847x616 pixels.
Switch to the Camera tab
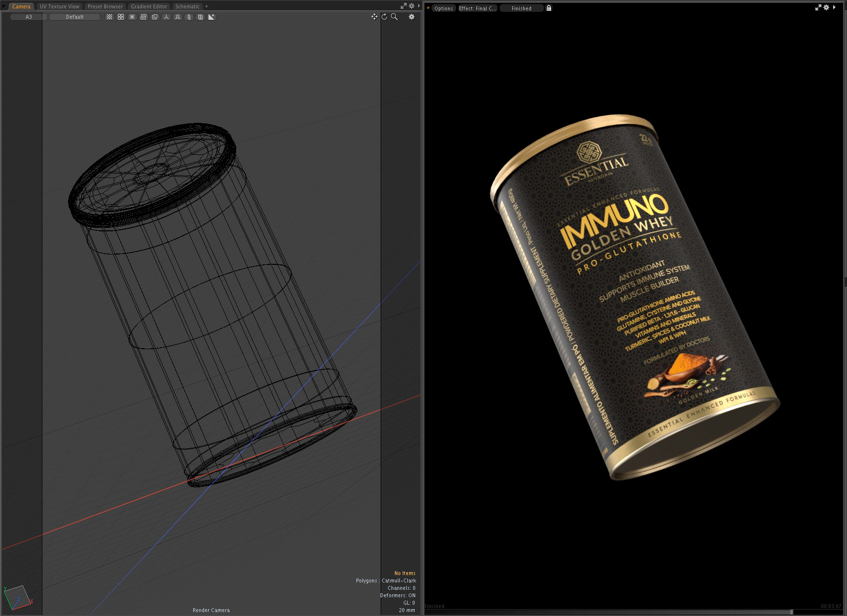pos(21,6)
